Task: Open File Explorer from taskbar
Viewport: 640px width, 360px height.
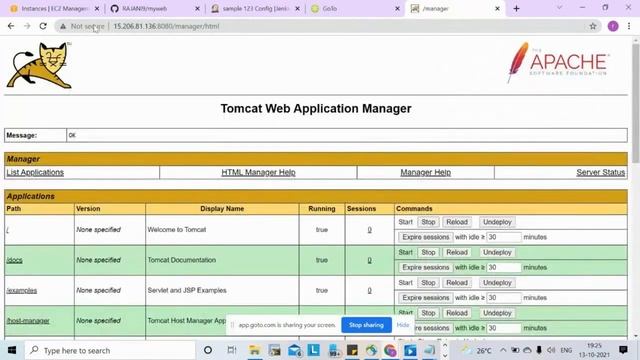Action: click(x=255, y=350)
